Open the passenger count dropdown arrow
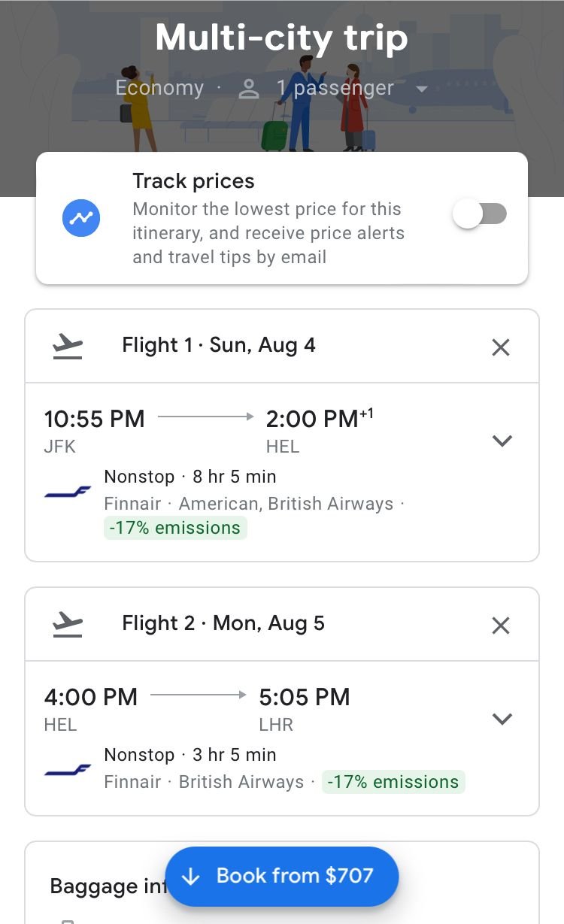Image resolution: width=564 pixels, height=924 pixels. tap(422, 89)
